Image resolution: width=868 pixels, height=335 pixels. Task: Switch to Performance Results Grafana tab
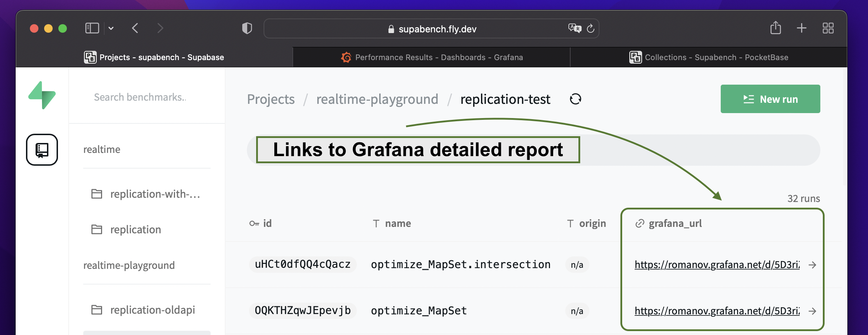click(x=432, y=57)
